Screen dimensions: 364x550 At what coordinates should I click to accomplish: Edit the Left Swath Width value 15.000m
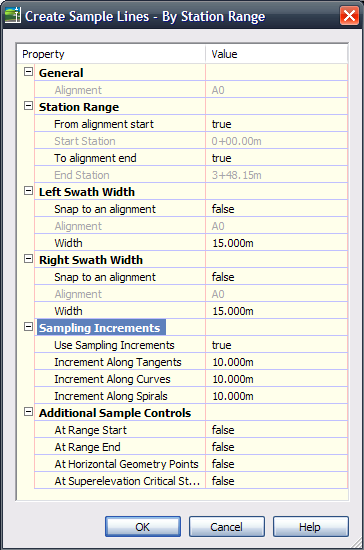pyautogui.click(x=276, y=243)
